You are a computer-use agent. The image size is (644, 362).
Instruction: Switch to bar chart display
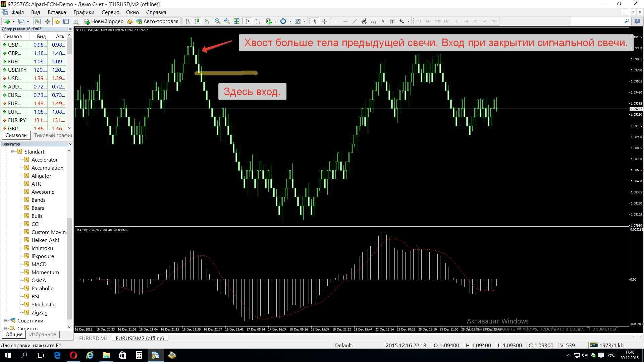click(x=188, y=21)
